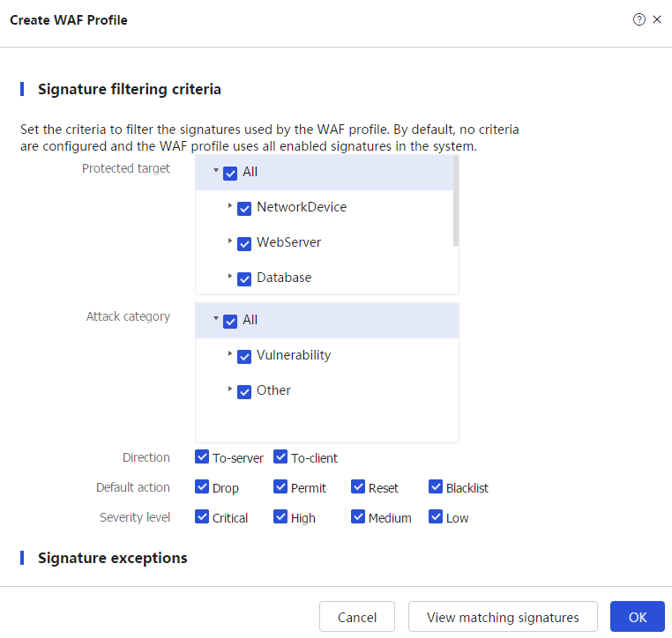Expand the Vulnerability category arrow

(x=229, y=353)
